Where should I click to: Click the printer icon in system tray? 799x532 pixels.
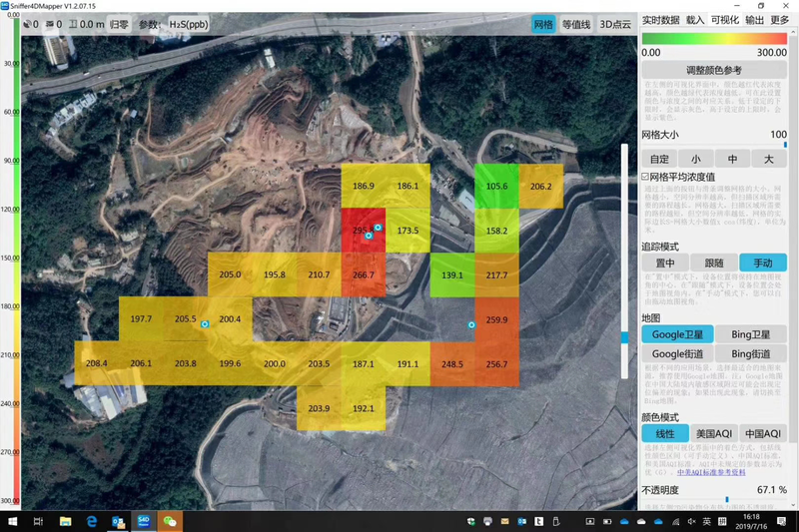487,521
